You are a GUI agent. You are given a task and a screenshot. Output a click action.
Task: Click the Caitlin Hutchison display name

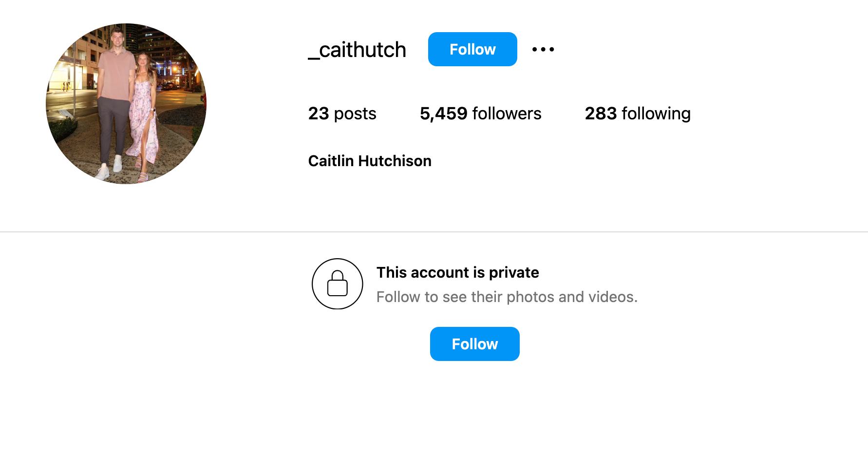coord(370,161)
